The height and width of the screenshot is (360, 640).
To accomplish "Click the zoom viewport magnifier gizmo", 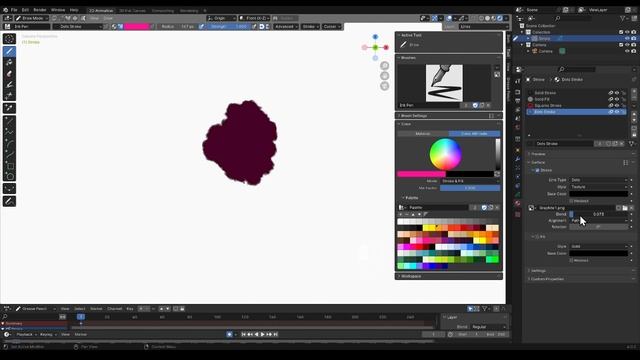I will [384, 66].
